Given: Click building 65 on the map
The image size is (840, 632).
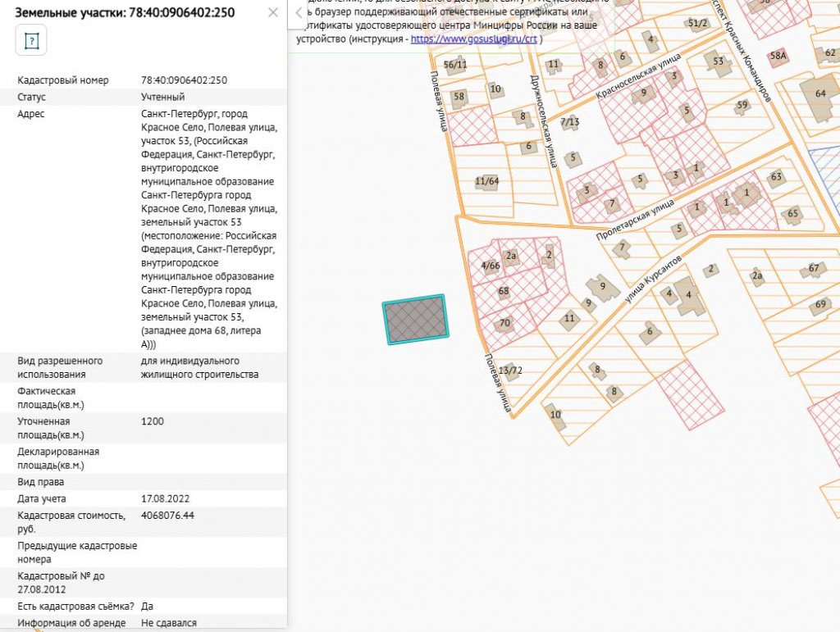Looking at the screenshot, I should 792,213.
